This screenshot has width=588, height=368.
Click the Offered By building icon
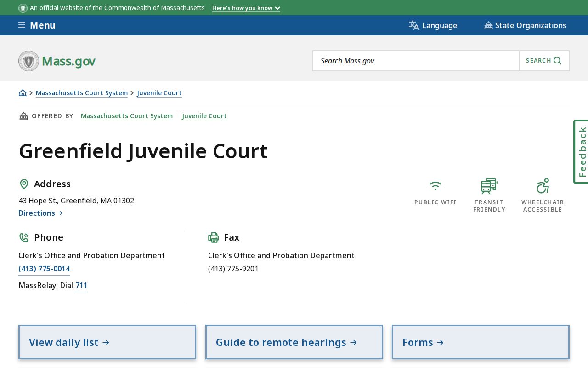click(x=23, y=116)
